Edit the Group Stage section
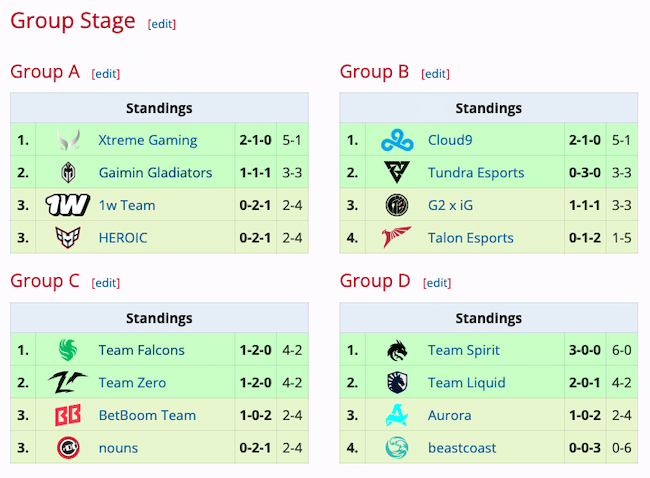 (x=161, y=24)
